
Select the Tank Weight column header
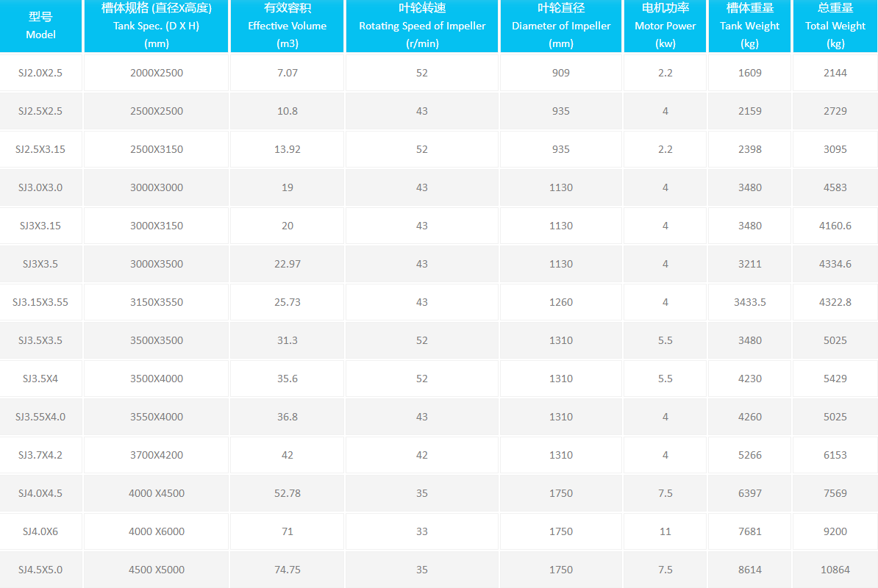pyautogui.click(x=749, y=26)
